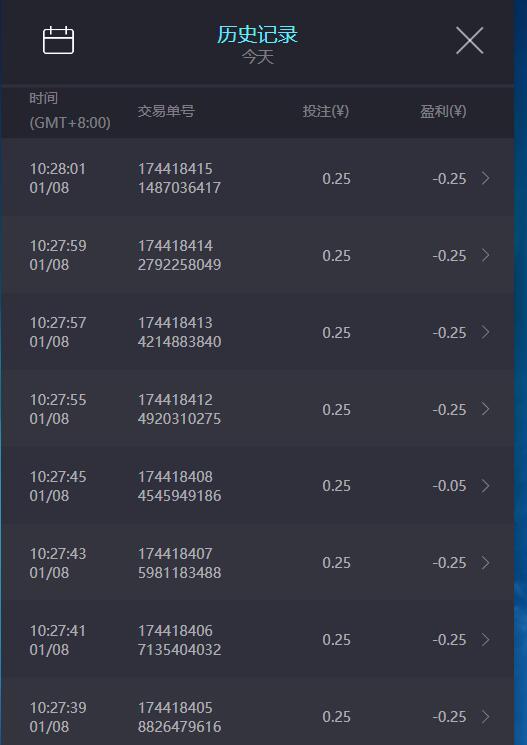Select the 历史记录 title heading
The height and width of the screenshot is (745, 527).
click(x=258, y=35)
